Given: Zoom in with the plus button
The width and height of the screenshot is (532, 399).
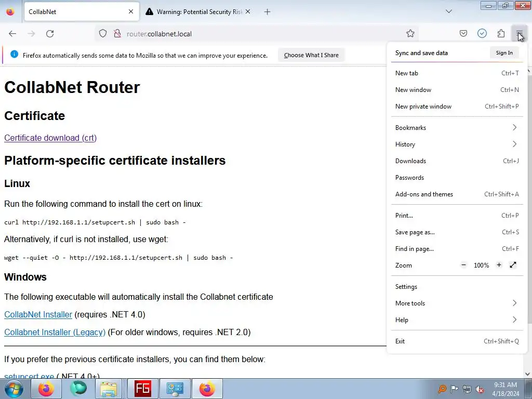Looking at the screenshot, I should (x=499, y=265).
